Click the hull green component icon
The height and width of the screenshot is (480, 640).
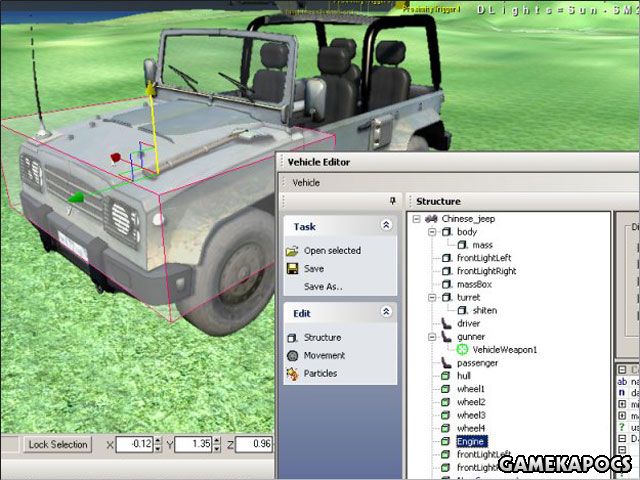click(446, 376)
